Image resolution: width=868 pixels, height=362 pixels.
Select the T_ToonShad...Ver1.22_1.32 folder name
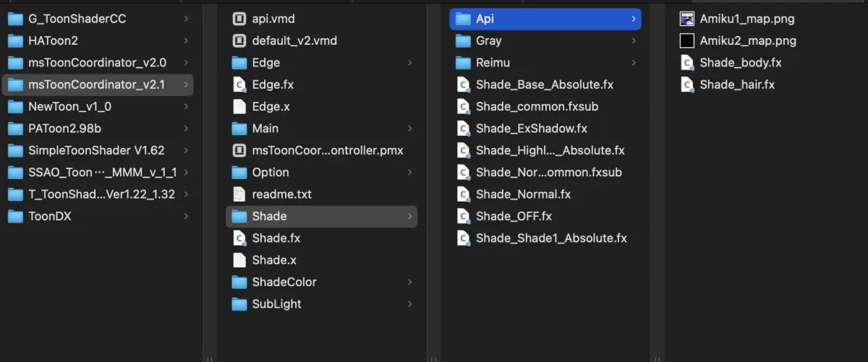click(101, 194)
